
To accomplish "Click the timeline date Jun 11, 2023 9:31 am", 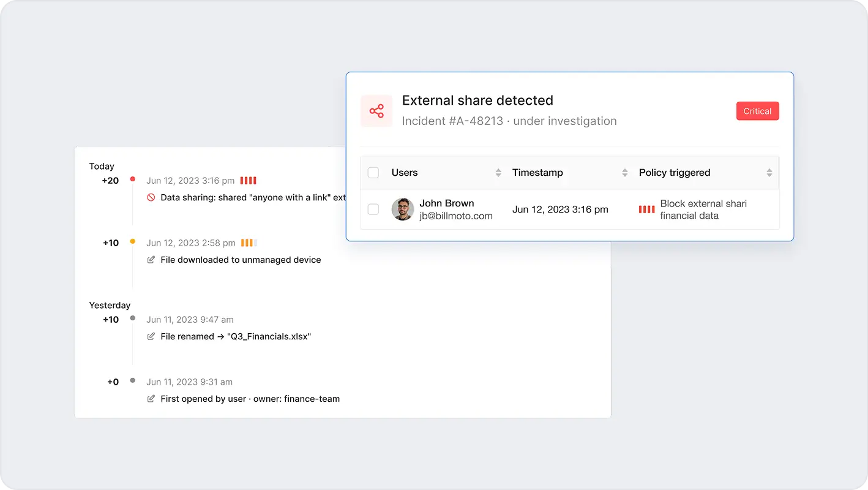I will pos(190,382).
